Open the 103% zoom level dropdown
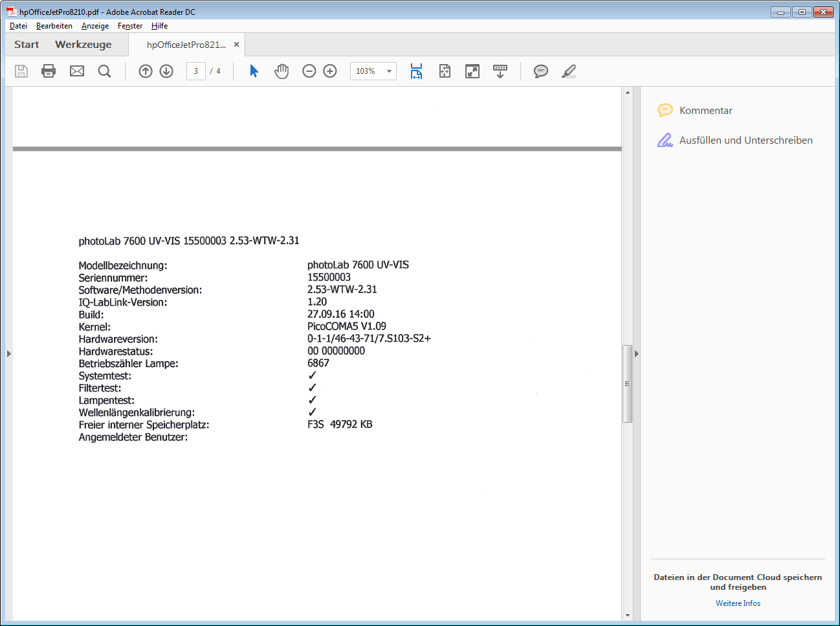 [x=389, y=71]
